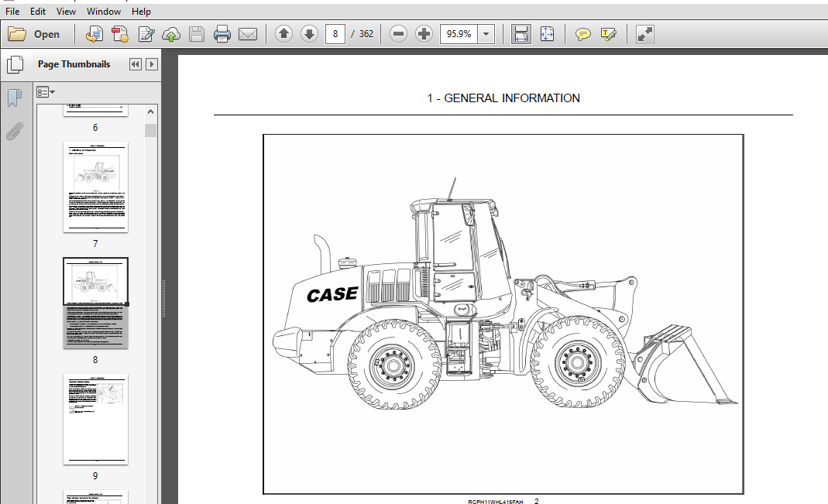Click the page number input field
The height and width of the screenshot is (504, 828).
[x=335, y=34]
